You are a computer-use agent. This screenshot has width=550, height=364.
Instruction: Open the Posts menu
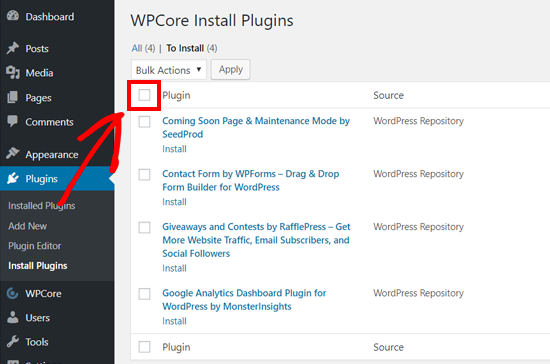click(37, 48)
